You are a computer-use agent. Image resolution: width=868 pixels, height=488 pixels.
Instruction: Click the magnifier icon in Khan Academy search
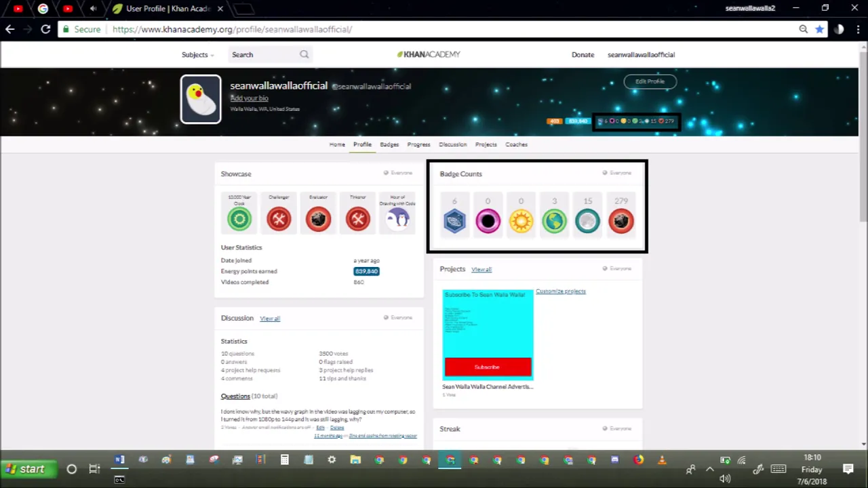(304, 54)
